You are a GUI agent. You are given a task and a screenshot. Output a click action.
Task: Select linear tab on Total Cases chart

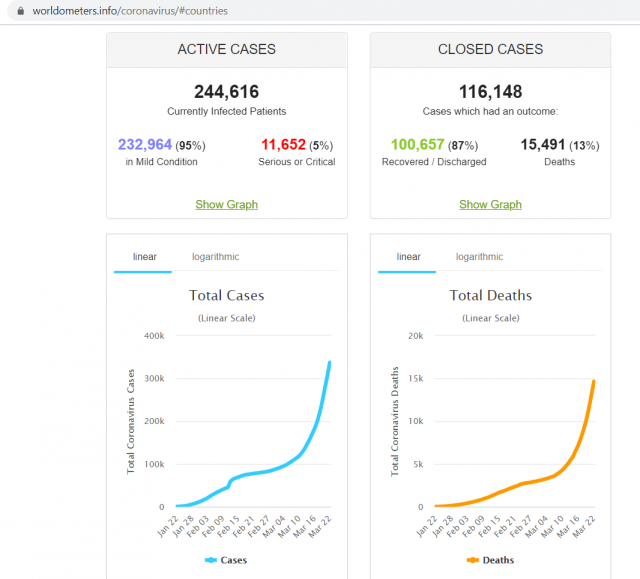pyautogui.click(x=144, y=257)
